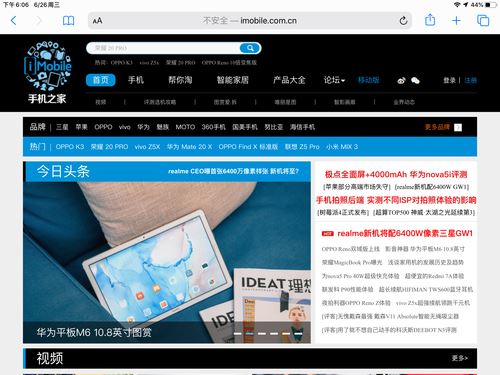This screenshot has height=375, width=500.
Task: Select the 魅族 brand link
Action: [x=163, y=127]
